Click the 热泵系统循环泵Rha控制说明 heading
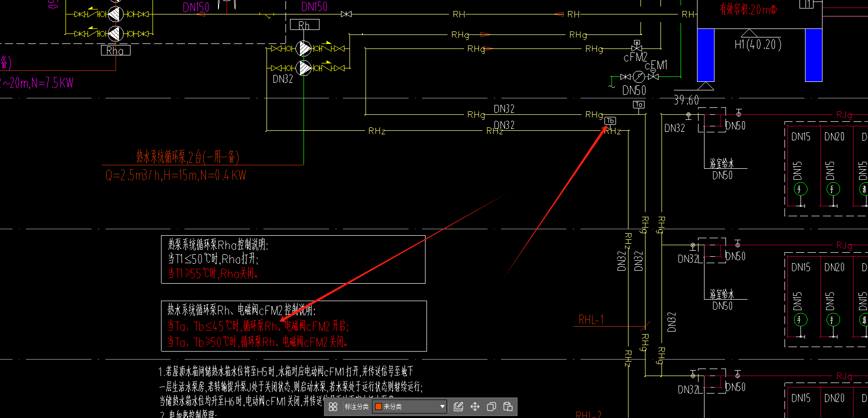The image size is (868, 418). point(218,245)
